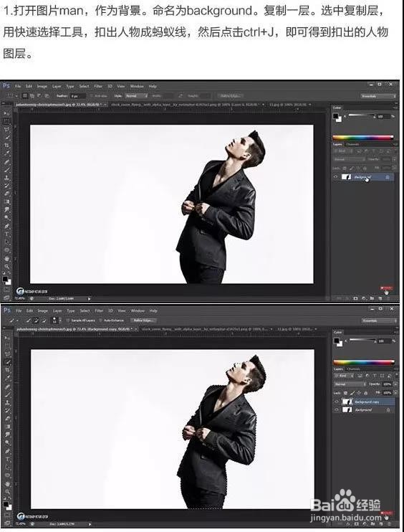
Task: Select Move tool in upper Photoshop window
Action: (6, 114)
